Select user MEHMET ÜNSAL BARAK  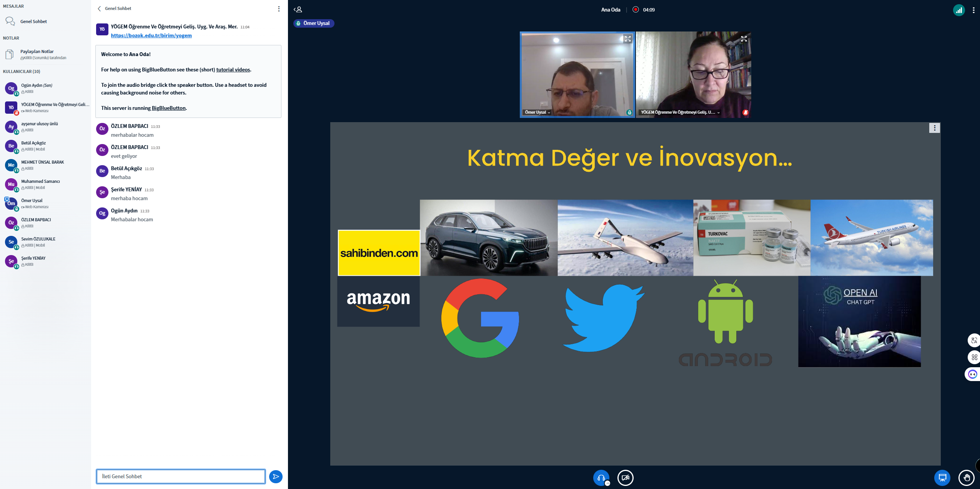pos(46,165)
